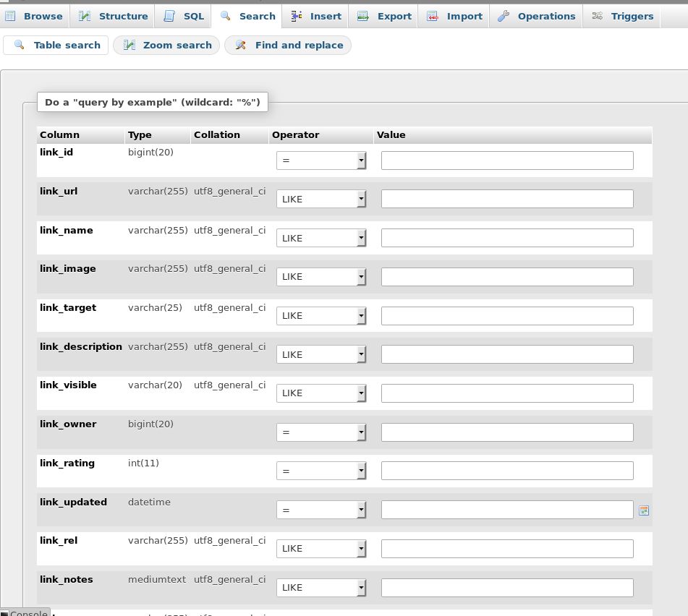Click the SQL tab icon
The image size is (688, 616).
click(x=169, y=16)
